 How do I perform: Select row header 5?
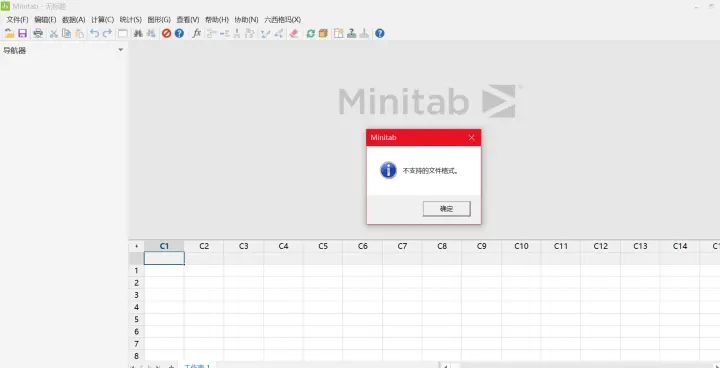(136, 319)
